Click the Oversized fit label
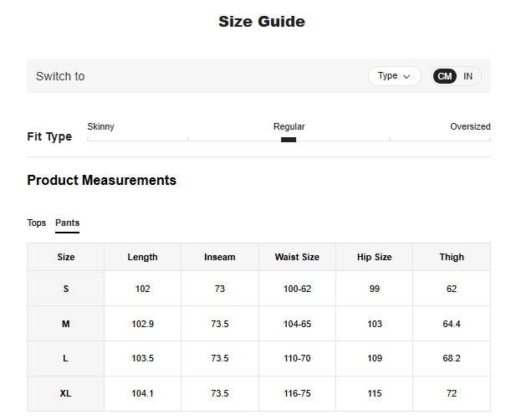 [x=470, y=126]
